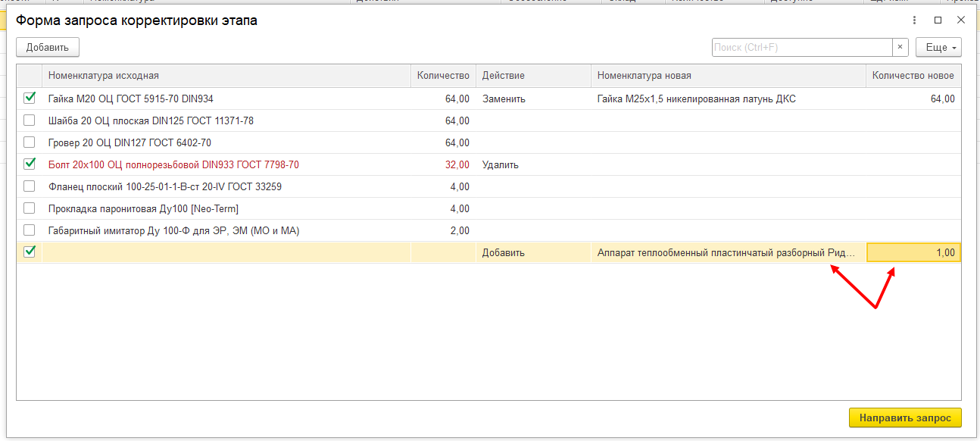
Task: Select Аппарат теплообменный пластинчатый разборный cell
Action: (x=729, y=252)
